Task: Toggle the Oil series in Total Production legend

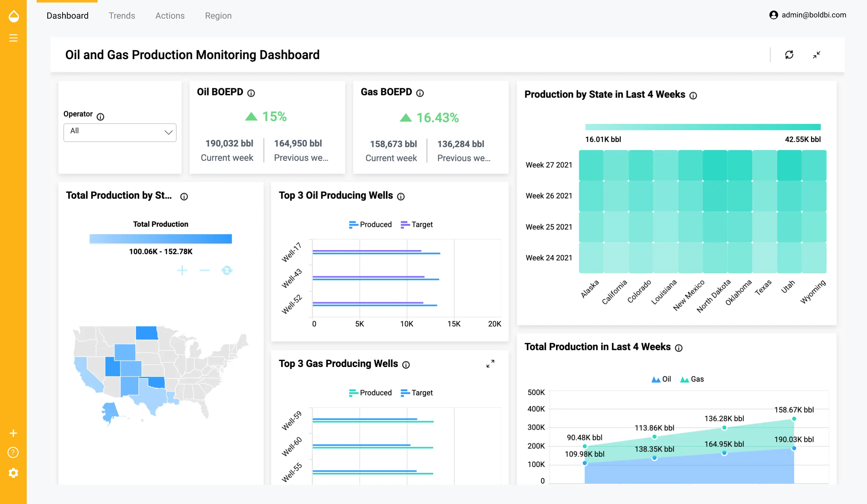Action: [660, 379]
